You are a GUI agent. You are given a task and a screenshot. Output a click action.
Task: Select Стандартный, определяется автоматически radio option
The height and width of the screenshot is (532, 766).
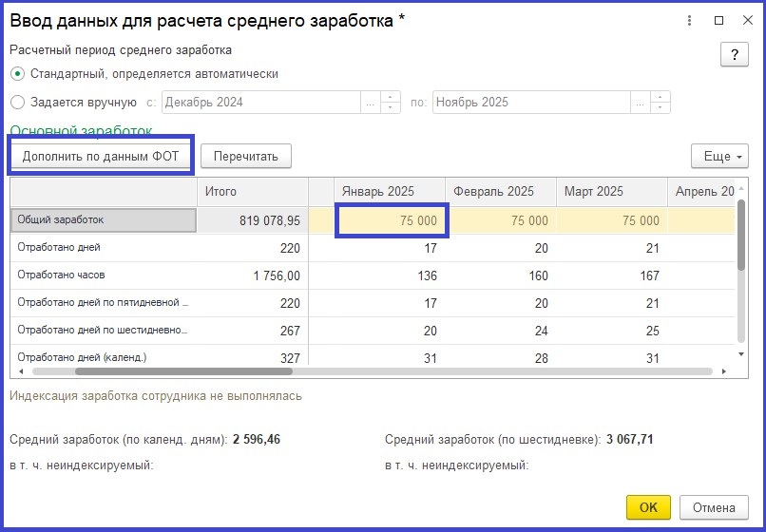[17, 73]
